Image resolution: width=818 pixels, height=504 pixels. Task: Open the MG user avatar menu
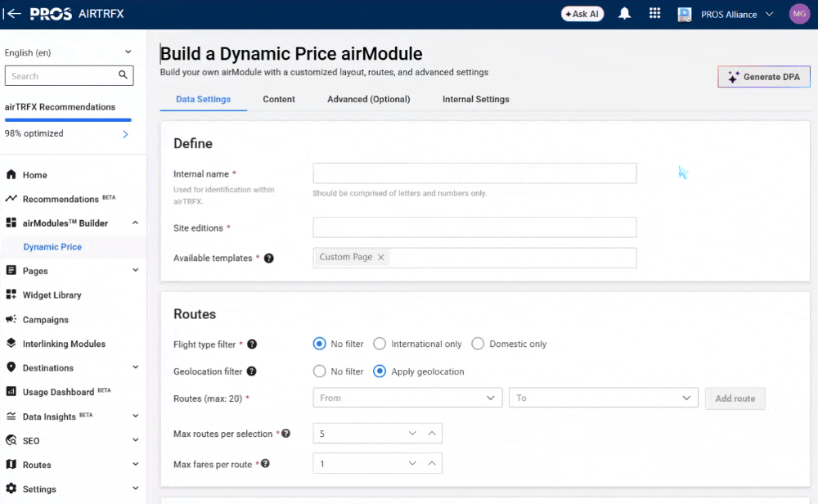coord(799,14)
